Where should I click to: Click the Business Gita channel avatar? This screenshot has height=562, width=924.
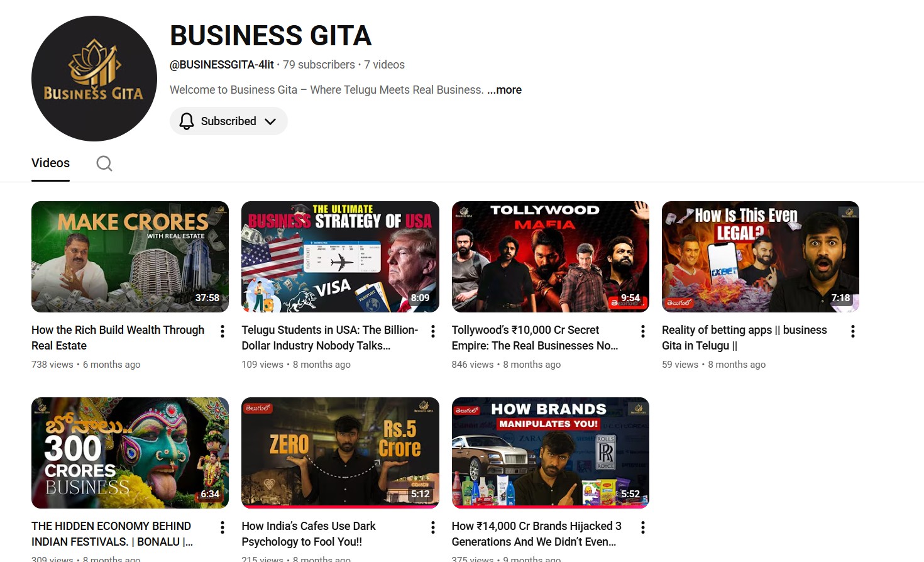(x=94, y=78)
